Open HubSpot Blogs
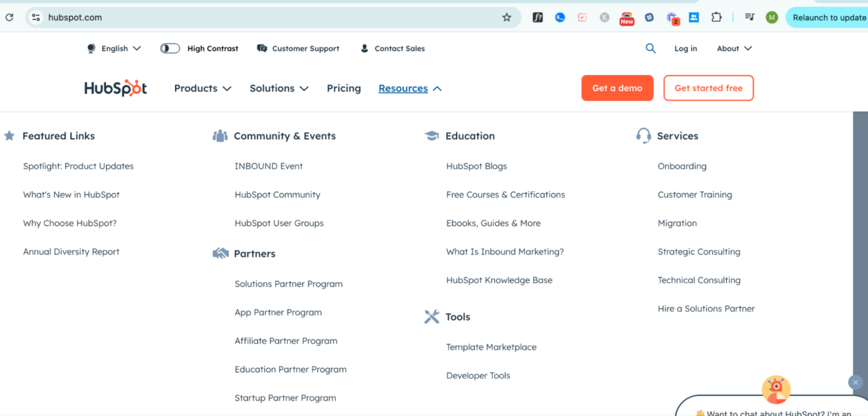This screenshot has width=868, height=416. [476, 166]
